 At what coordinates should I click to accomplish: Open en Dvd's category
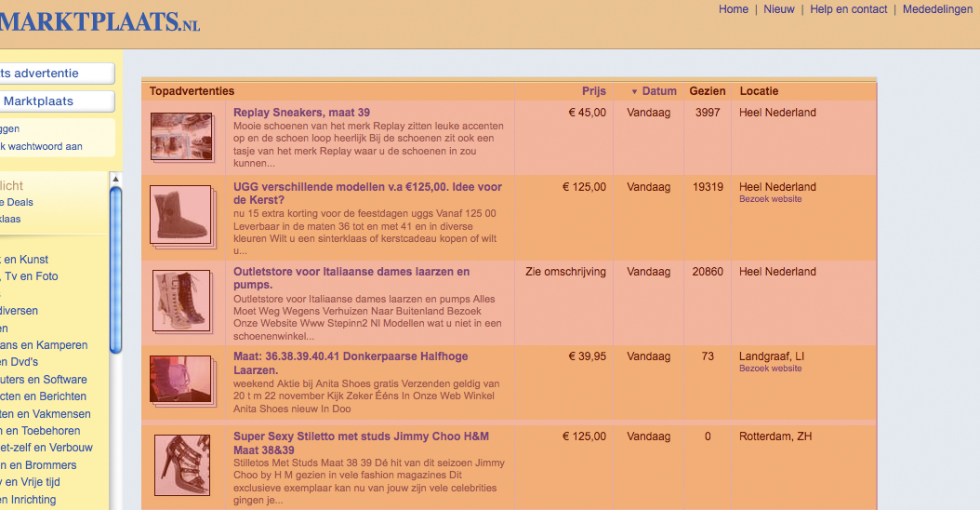coord(20,362)
